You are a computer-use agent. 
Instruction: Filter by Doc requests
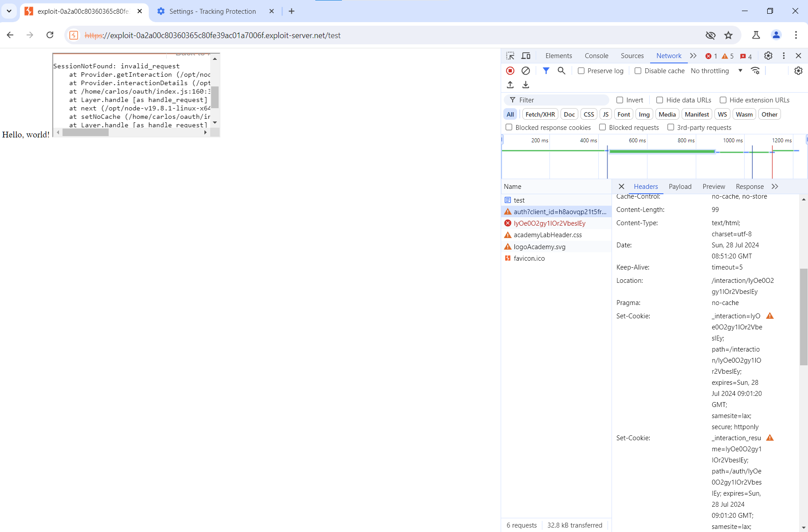[569, 114]
